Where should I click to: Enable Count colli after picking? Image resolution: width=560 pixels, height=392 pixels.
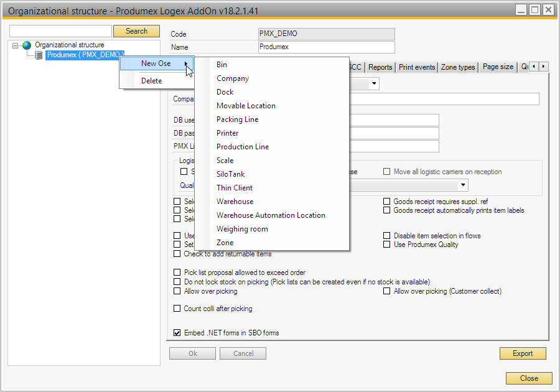[x=177, y=309]
